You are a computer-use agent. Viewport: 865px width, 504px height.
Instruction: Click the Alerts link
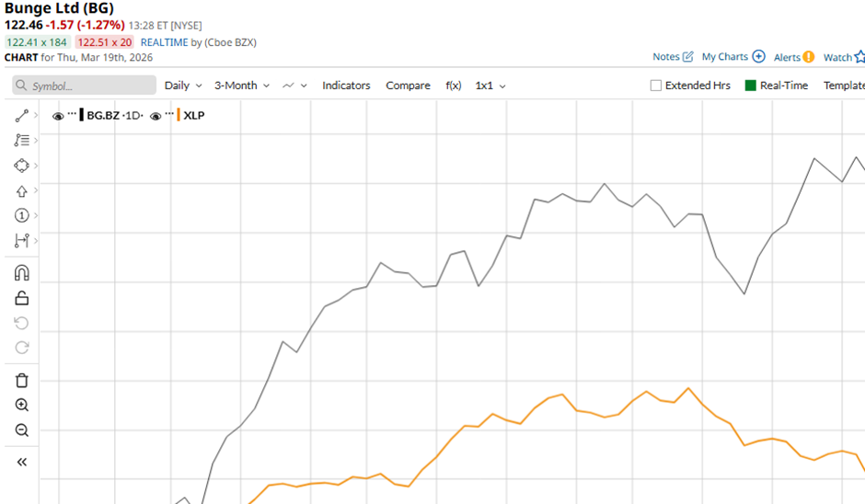click(787, 57)
